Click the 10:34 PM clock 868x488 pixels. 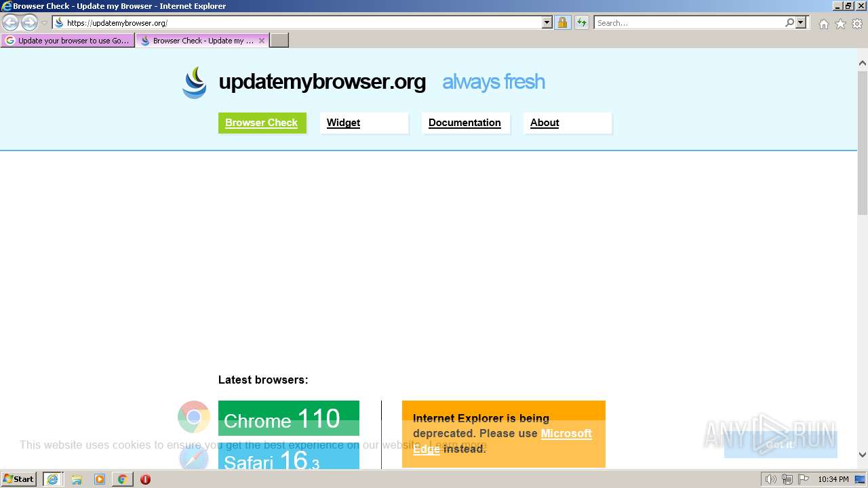click(x=833, y=479)
